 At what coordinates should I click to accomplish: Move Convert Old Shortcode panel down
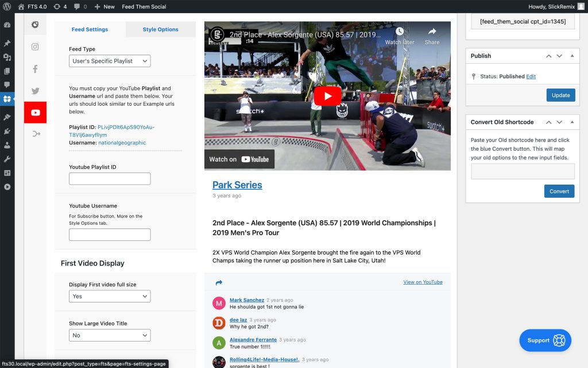[x=559, y=122]
